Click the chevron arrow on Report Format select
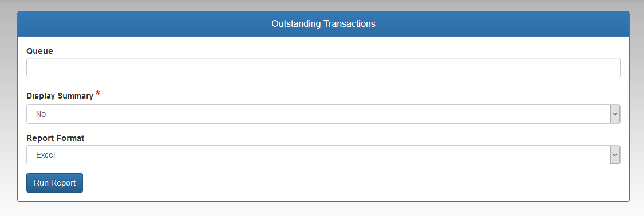 (615, 155)
